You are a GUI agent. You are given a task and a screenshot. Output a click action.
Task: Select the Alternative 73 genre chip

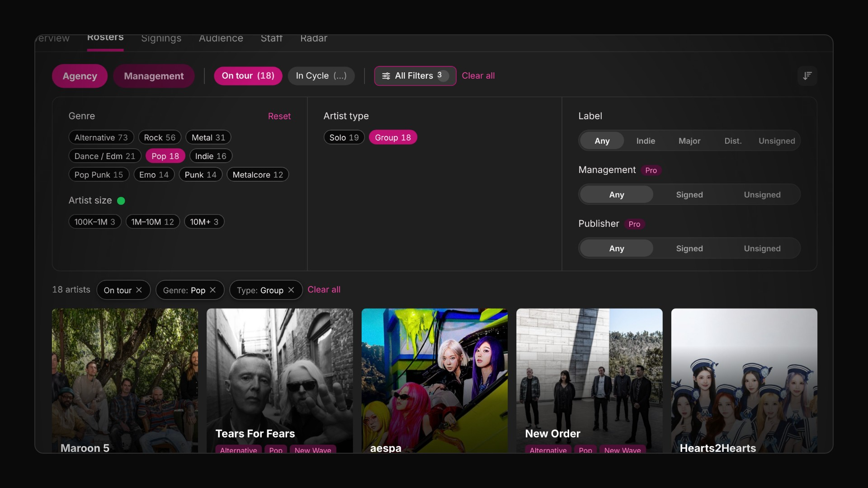point(101,137)
